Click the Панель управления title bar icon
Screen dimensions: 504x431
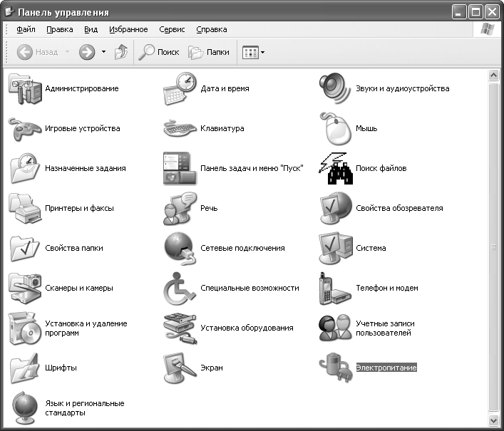10,12
